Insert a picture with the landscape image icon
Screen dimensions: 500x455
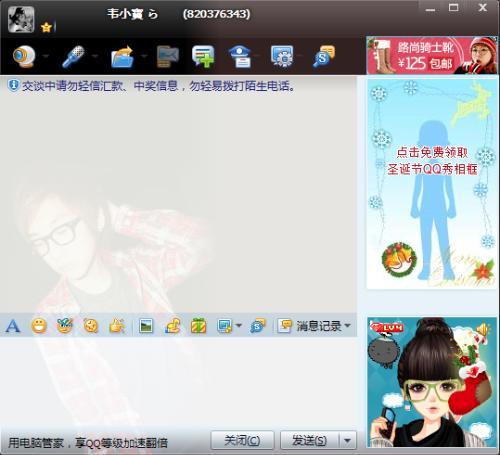click(x=146, y=326)
